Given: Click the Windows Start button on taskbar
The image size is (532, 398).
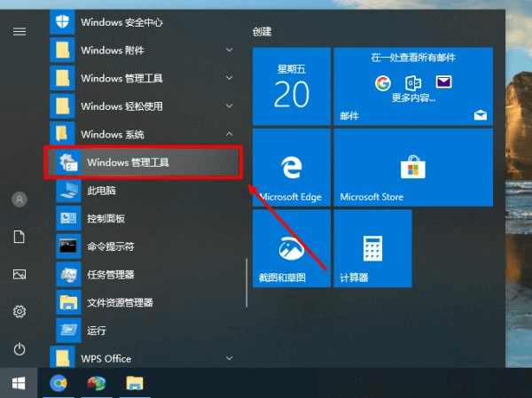Looking at the screenshot, I should click(x=19, y=384).
